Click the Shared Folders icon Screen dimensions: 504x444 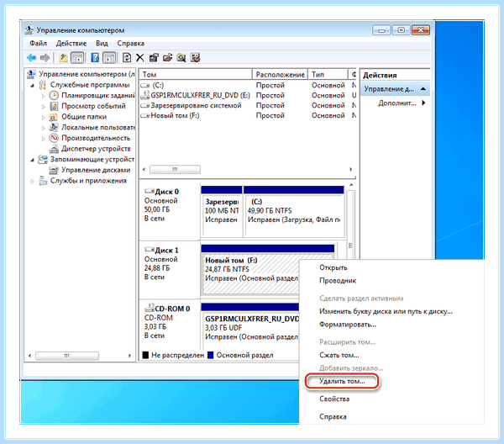[x=54, y=117]
